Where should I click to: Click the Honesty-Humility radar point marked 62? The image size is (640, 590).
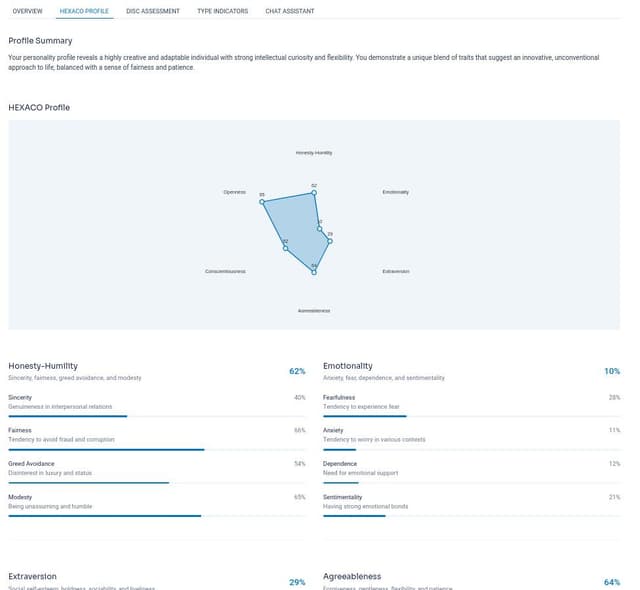point(314,193)
